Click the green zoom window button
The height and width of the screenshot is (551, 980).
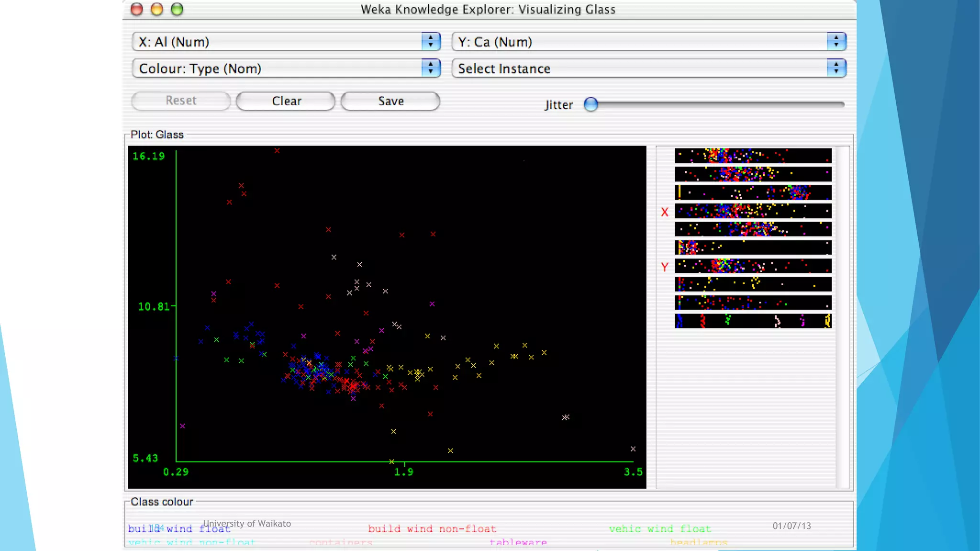click(x=177, y=9)
